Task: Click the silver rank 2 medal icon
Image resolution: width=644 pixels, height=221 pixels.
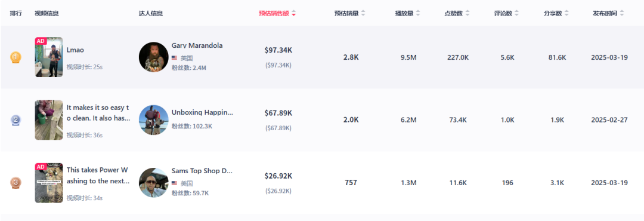Action: coord(15,120)
